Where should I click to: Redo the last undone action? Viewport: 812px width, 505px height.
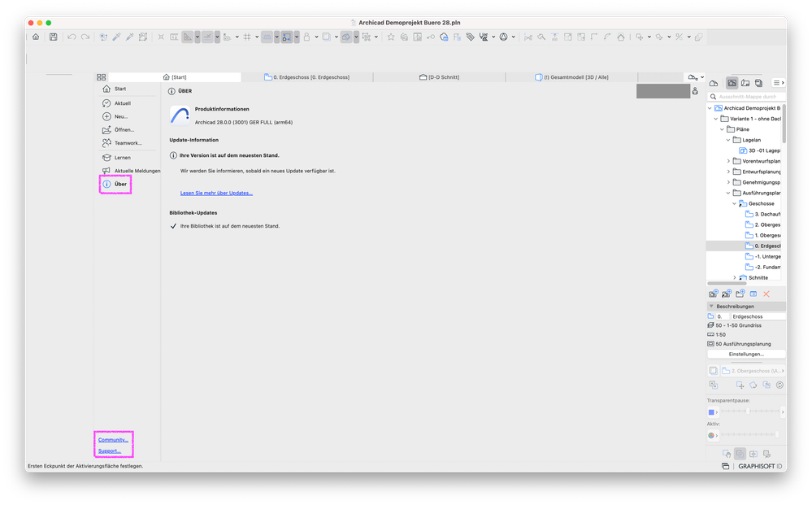pos(85,37)
